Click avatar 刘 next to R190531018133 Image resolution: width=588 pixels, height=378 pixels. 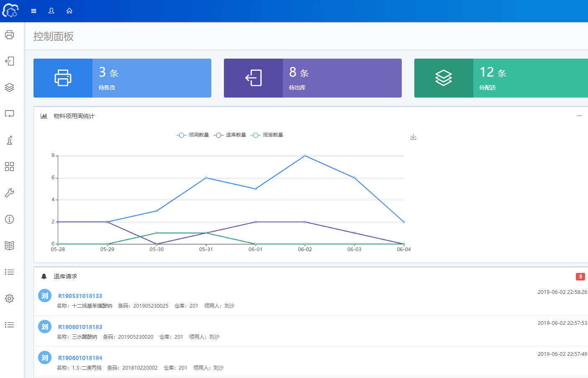pos(45,296)
